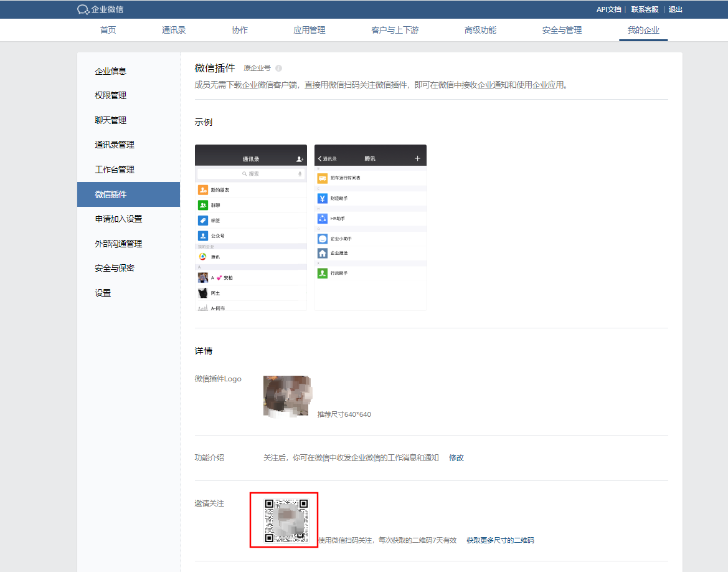Screen dimensions: 728x572
Task: Click the 企业小助手 chat icon
Action: pyautogui.click(x=322, y=239)
